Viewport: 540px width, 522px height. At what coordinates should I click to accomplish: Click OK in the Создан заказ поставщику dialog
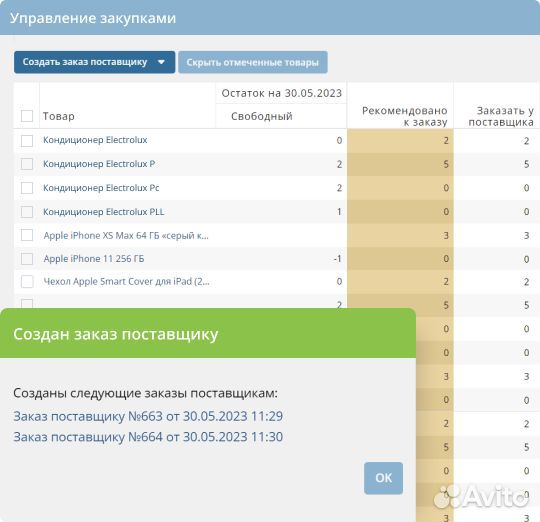click(x=383, y=478)
